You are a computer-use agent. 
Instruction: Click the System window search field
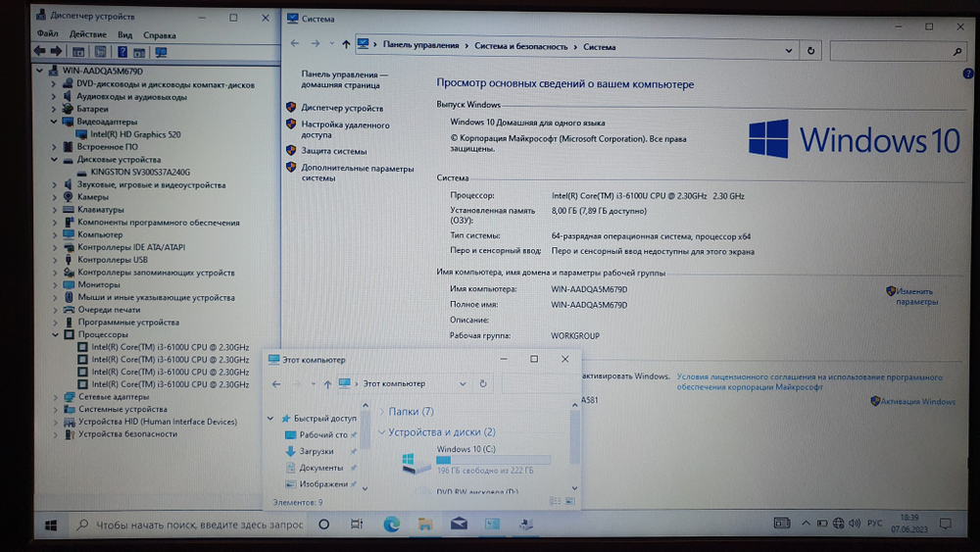click(898, 52)
